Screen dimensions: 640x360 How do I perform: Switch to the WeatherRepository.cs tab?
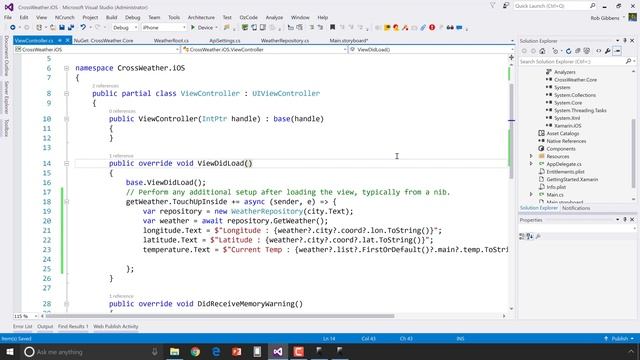coord(285,41)
